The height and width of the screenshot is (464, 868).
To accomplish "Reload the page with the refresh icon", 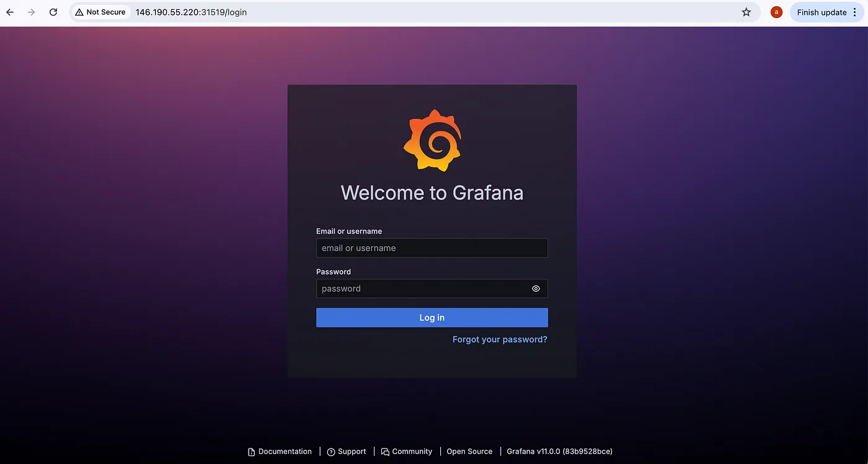I will click(53, 12).
